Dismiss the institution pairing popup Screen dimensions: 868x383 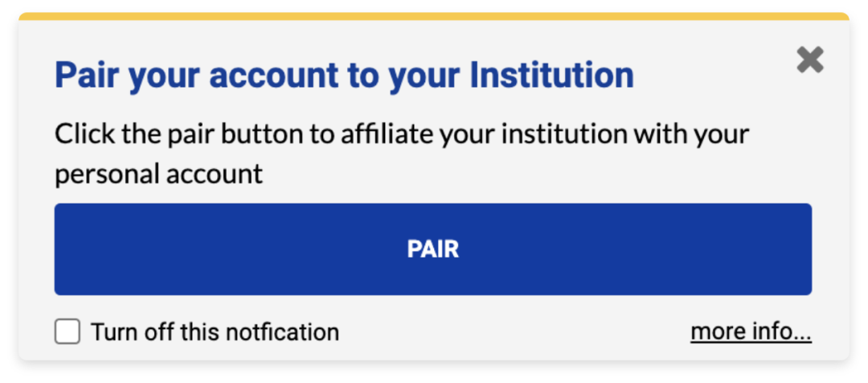tap(810, 60)
